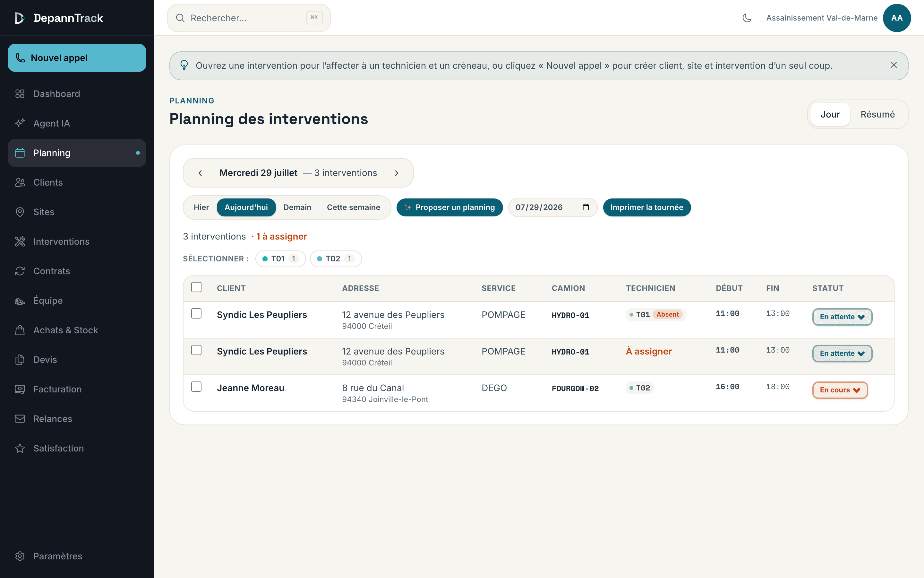This screenshot has height=578, width=924.
Task: Select the Demain date filter
Action: pos(297,207)
